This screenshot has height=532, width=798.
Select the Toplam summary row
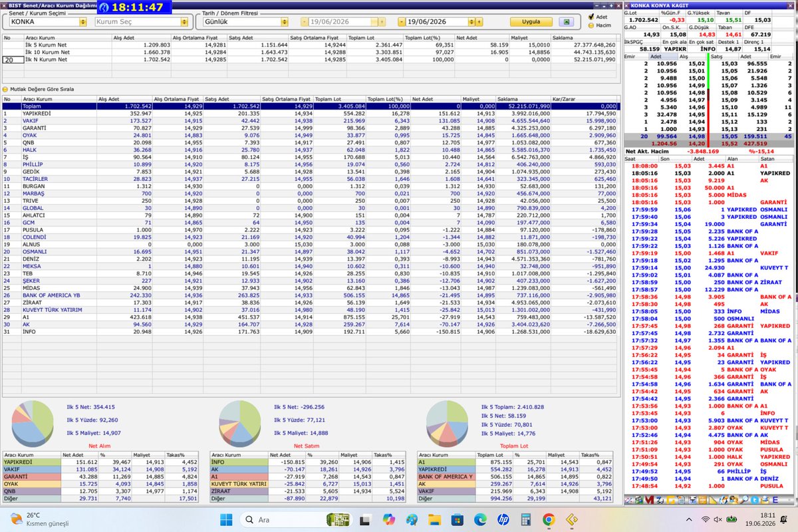pos(311,106)
